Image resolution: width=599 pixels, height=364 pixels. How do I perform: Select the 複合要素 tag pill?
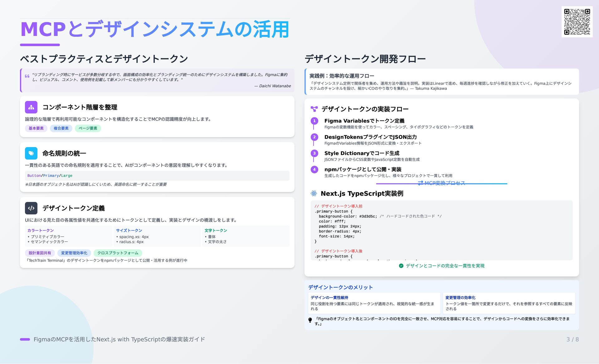click(x=61, y=128)
